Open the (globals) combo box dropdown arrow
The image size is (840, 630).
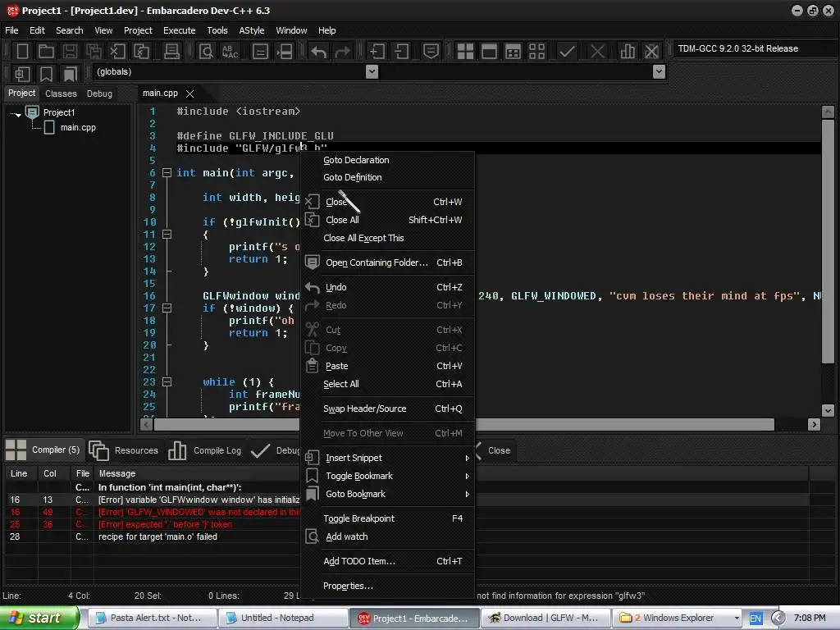[x=372, y=72]
